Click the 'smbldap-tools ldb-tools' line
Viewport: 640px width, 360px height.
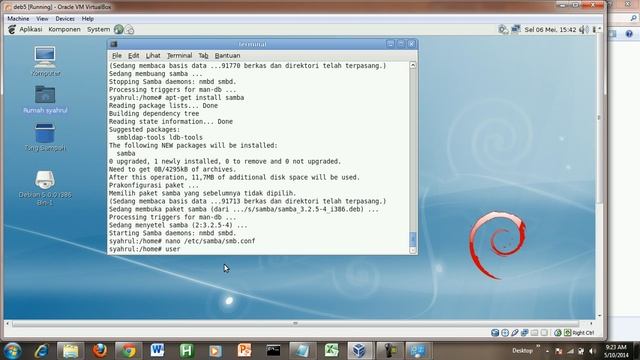click(x=159, y=138)
